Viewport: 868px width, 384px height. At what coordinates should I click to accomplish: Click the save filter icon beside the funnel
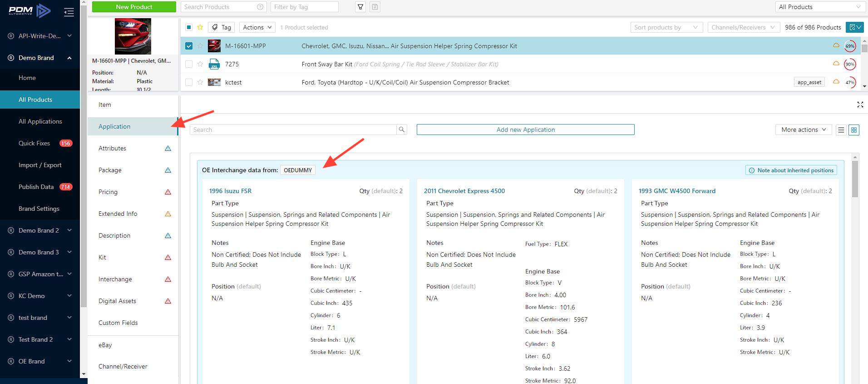(x=375, y=7)
